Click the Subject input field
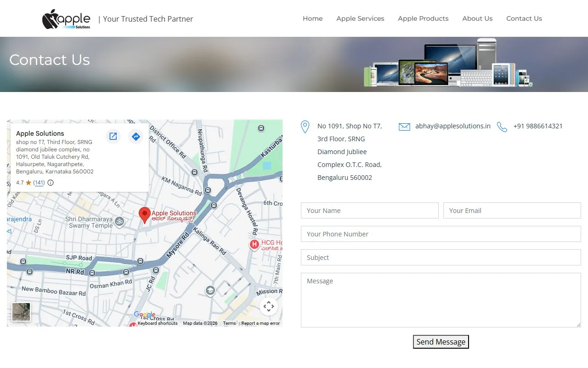 click(x=441, y=258)
